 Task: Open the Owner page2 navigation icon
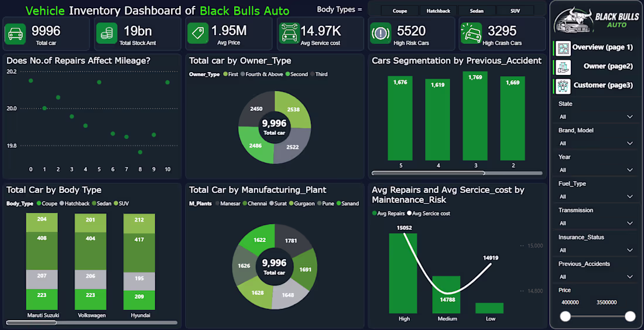pos(563,67)
